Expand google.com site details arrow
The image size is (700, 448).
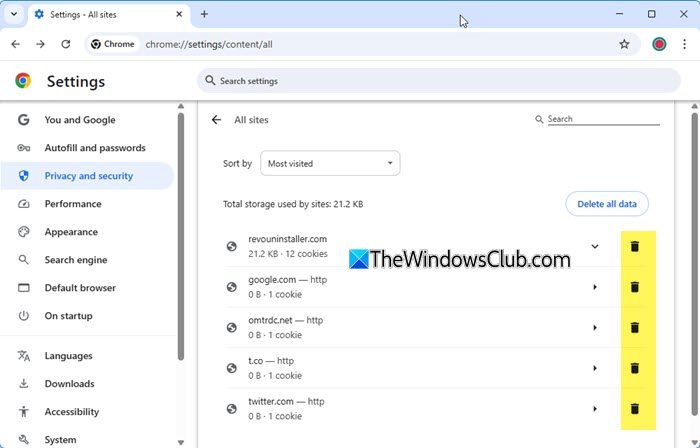(595, 287)
